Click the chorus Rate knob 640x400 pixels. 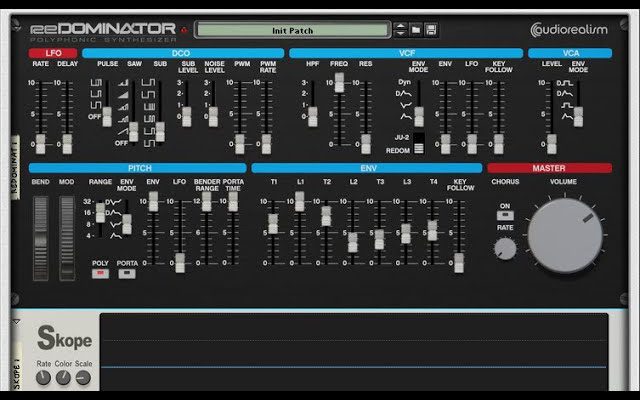click(x=506, y=247)
